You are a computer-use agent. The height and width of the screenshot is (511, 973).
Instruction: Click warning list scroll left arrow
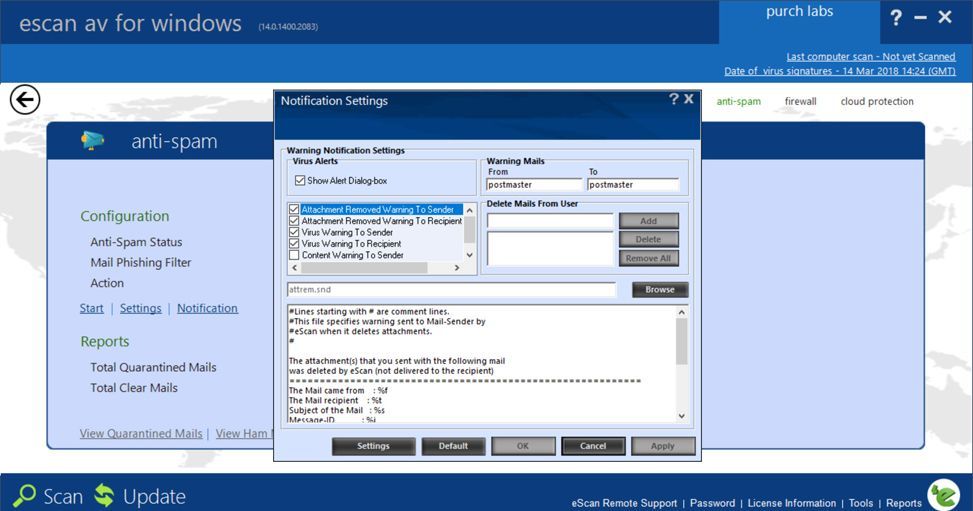tap(295, 268)
